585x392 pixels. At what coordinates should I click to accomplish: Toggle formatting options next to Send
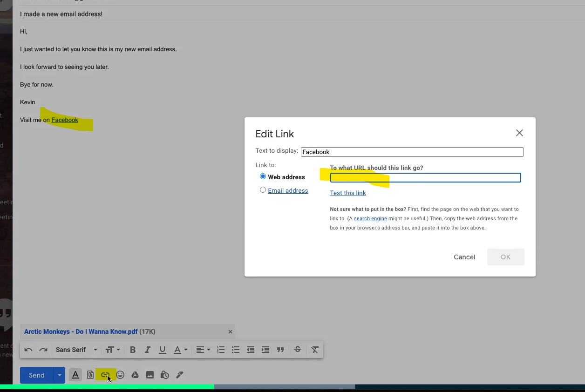pos(75,375)
